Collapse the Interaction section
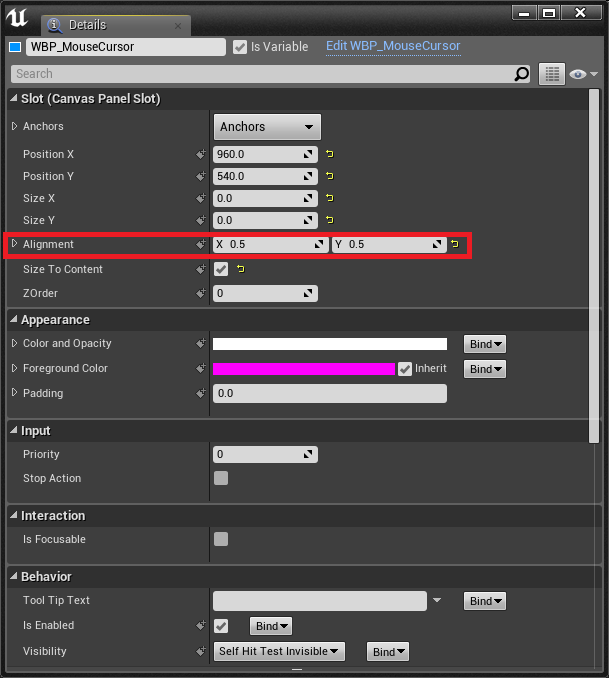This screenshot has width=609, height=678. click(14, 515)
